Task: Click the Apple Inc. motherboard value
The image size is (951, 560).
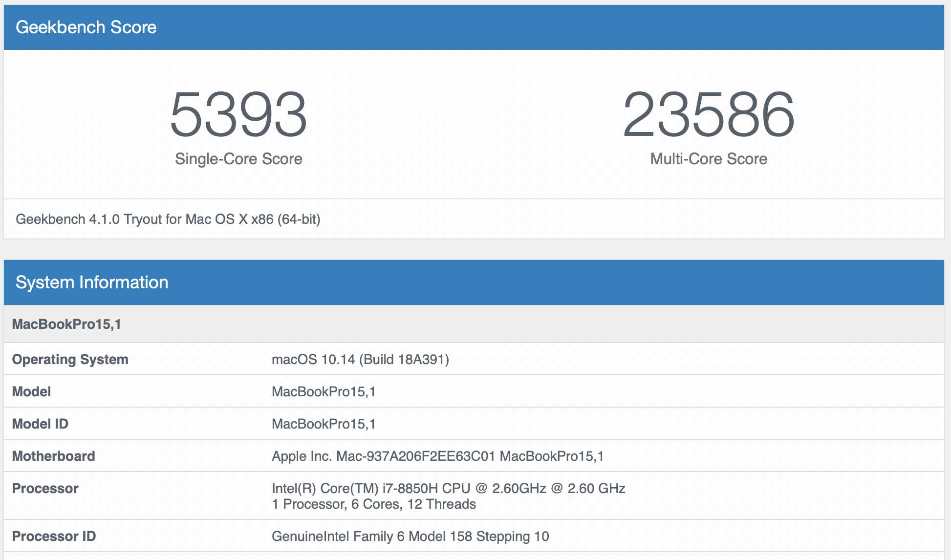Action: [x=437, y=456]
